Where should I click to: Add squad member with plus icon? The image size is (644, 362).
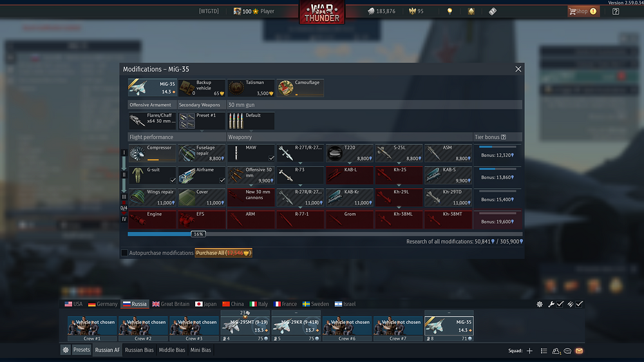pyautogui.click(x=529, y=351)
